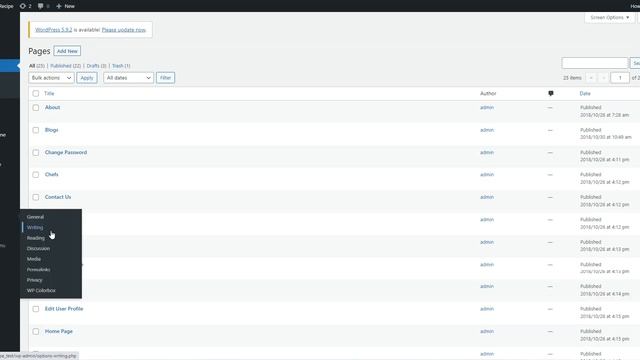
Task: Open the Bulk actions dropdown
Action: (51, 78)
